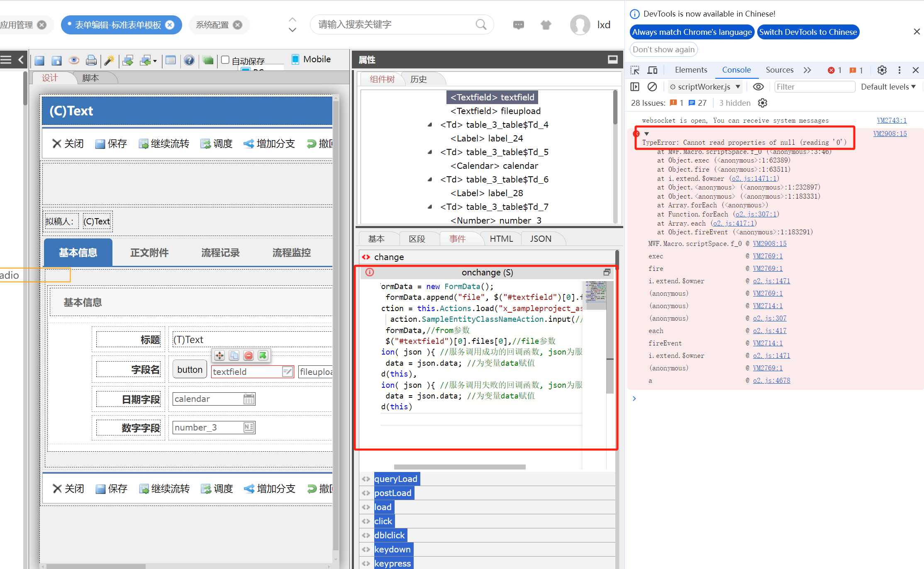Toggle the live expression eye icon
This screenshot has height=569, width=924.
click(758, 87)
